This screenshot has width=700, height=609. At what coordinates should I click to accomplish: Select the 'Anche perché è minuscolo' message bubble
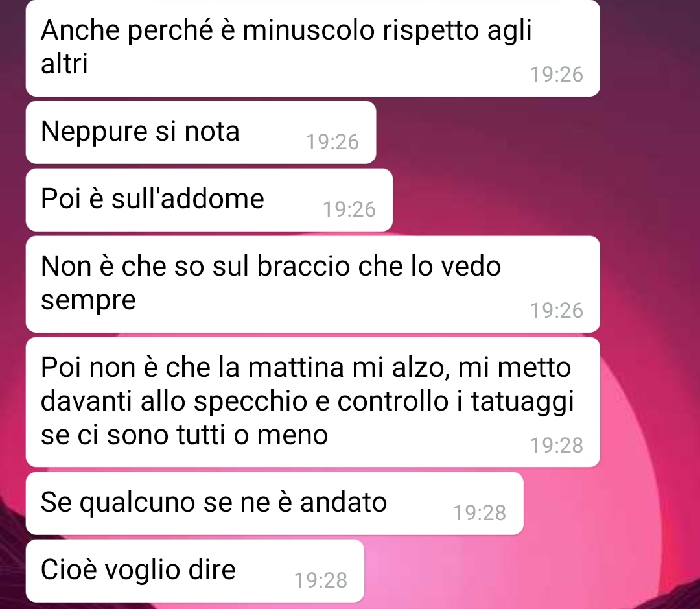[312, 48]
